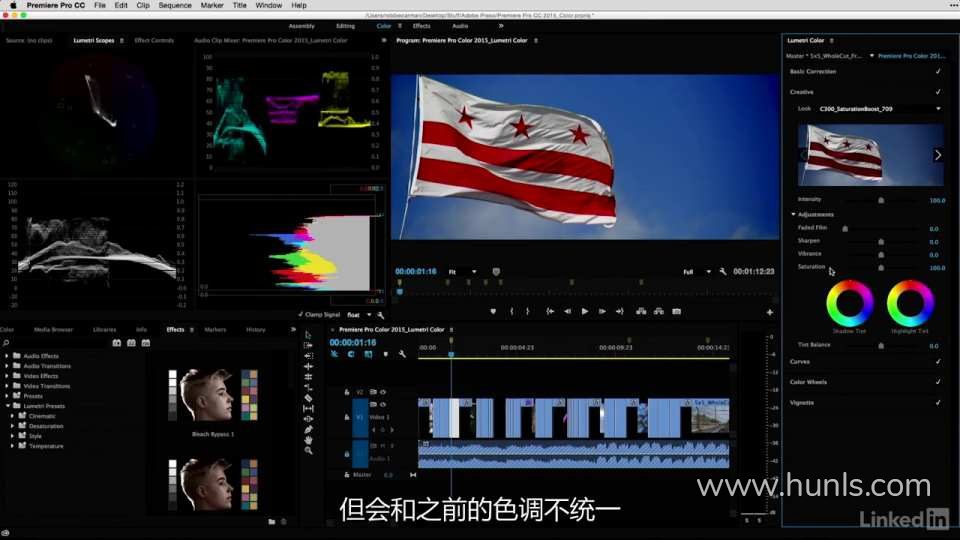Toggle the Color Wheels section checkbox
The height and width of the screenshot is (540, 960).
pyautogui.click(x=938, y=382)
